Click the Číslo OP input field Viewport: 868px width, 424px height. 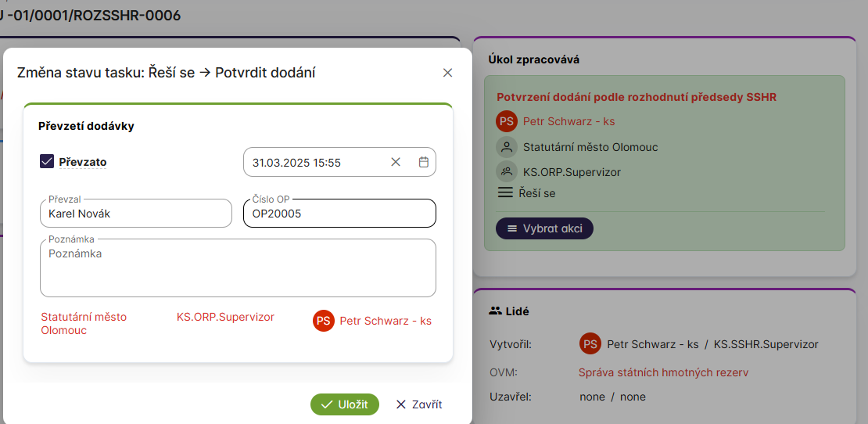(339, 213)
